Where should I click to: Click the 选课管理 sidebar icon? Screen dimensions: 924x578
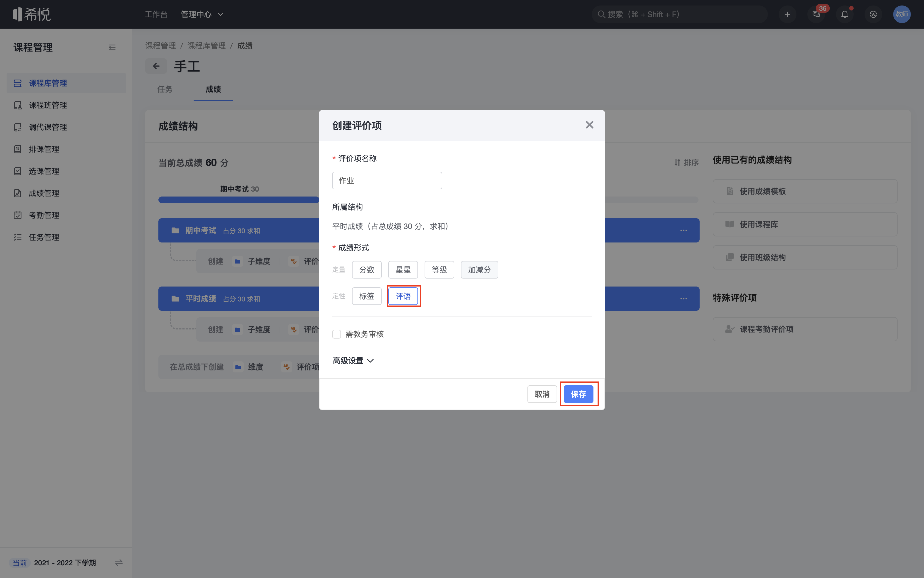pyautogui.click(x=18, y=171)
